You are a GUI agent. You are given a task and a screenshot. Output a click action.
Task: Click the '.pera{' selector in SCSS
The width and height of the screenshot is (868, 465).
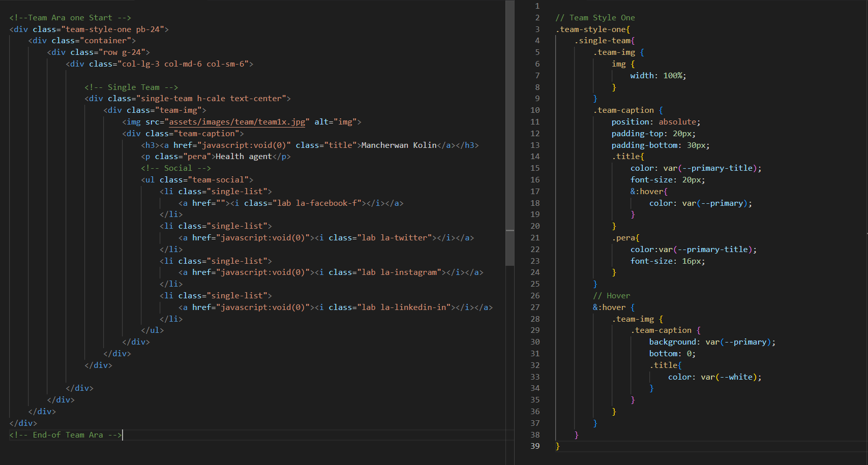[x=626, y=238]
